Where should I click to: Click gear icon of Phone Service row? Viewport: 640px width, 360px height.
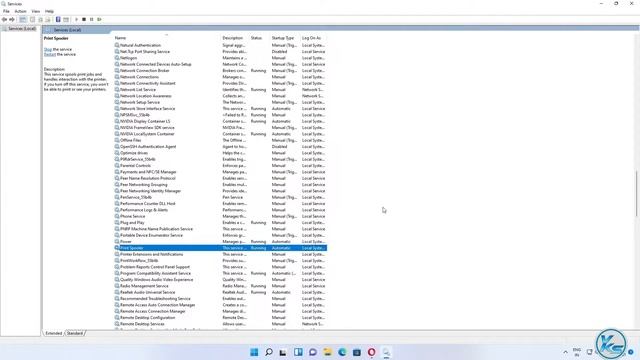pos(117,216)
